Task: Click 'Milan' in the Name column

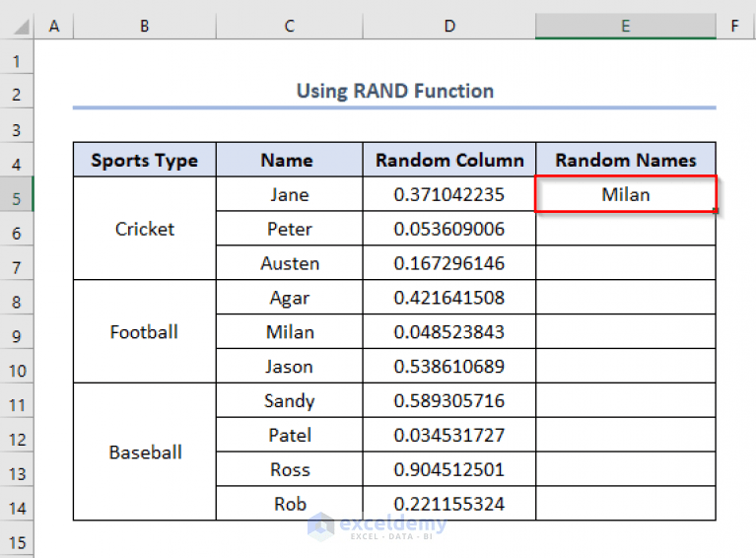Action: click(289, 332)
